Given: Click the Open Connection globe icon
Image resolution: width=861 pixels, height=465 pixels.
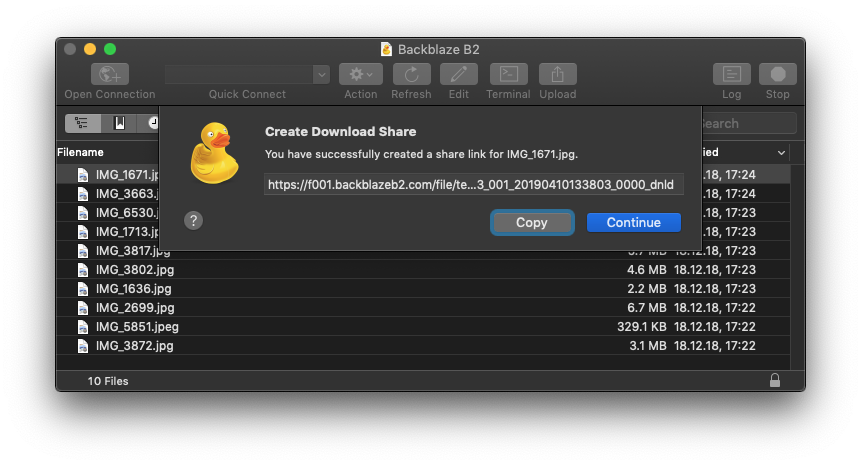Looking at the screenshot, I should [110, 74].
